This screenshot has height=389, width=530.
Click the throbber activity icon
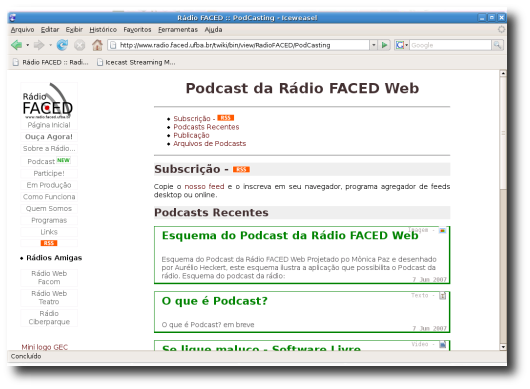pyautogui.click(x=501, y=30)
